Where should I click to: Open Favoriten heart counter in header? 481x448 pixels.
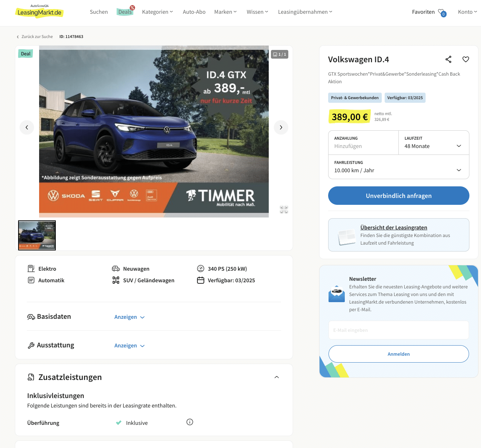442,13
